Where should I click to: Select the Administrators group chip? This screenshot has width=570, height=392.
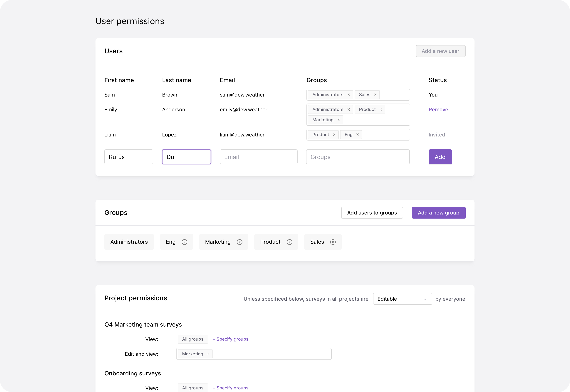point(129,242)
